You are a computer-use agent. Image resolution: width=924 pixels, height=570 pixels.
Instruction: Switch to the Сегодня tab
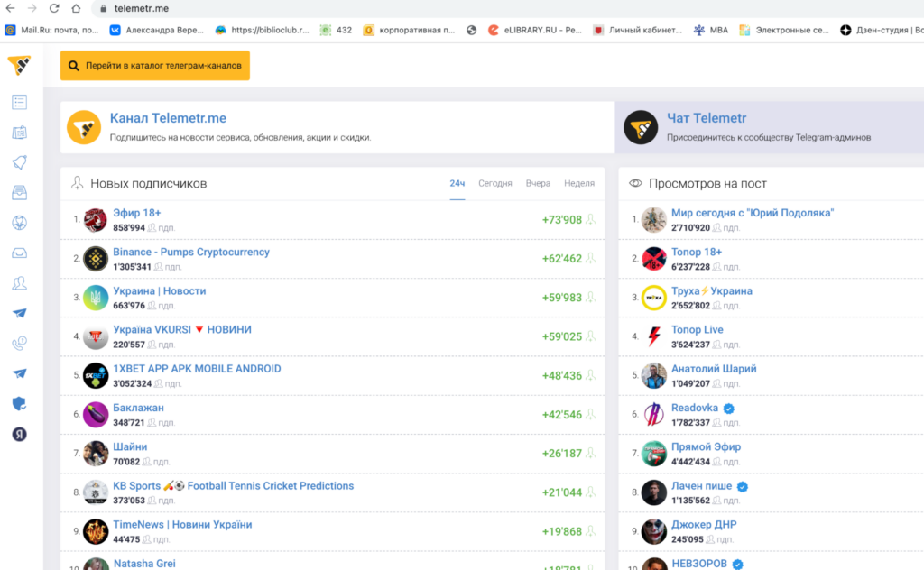click(x=495, y=183)
